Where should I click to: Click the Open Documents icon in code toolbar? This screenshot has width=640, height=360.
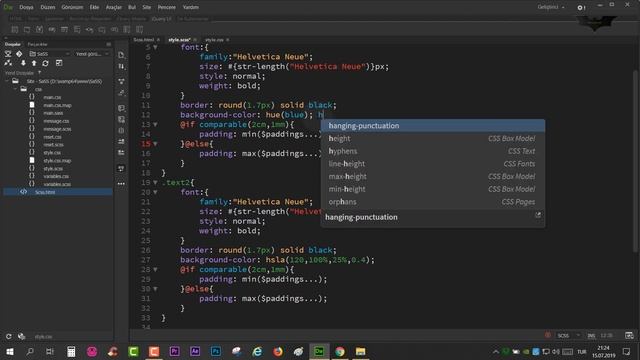(x=121, y=55)
